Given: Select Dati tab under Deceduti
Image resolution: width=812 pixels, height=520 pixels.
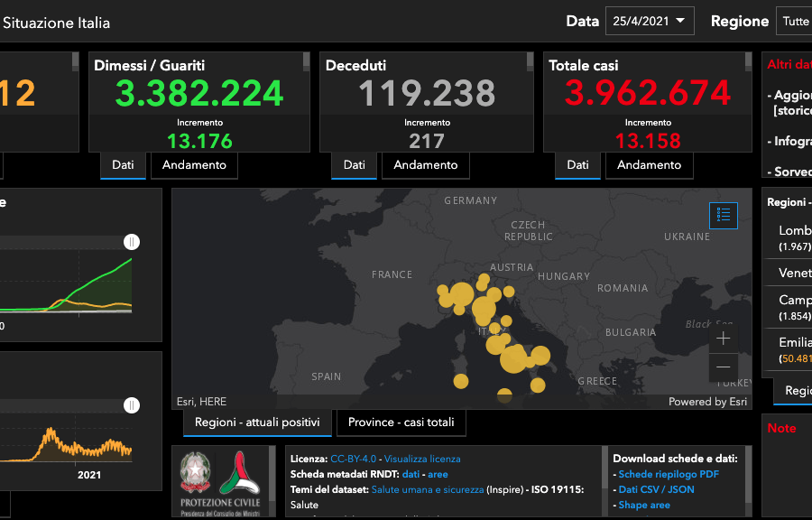Looking at the screenshot, I should [x=355, y=165].
